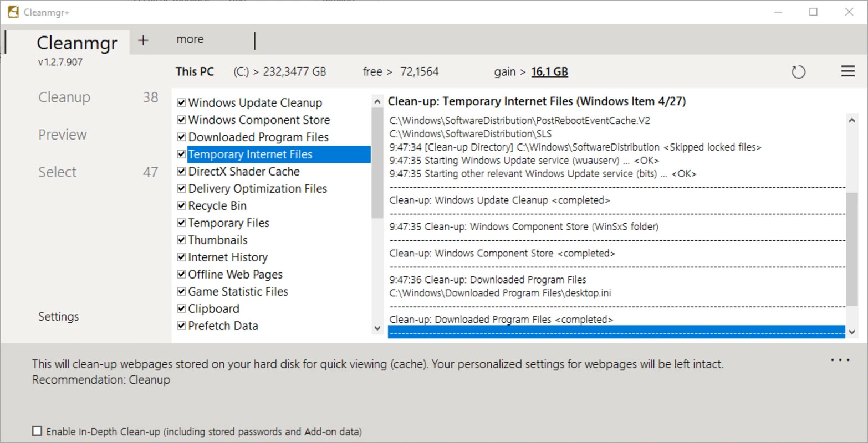The width and height of the screenshot is (868, 443).
Task: Select Prefetch Data list entry
Action: [x=223, y=326]
